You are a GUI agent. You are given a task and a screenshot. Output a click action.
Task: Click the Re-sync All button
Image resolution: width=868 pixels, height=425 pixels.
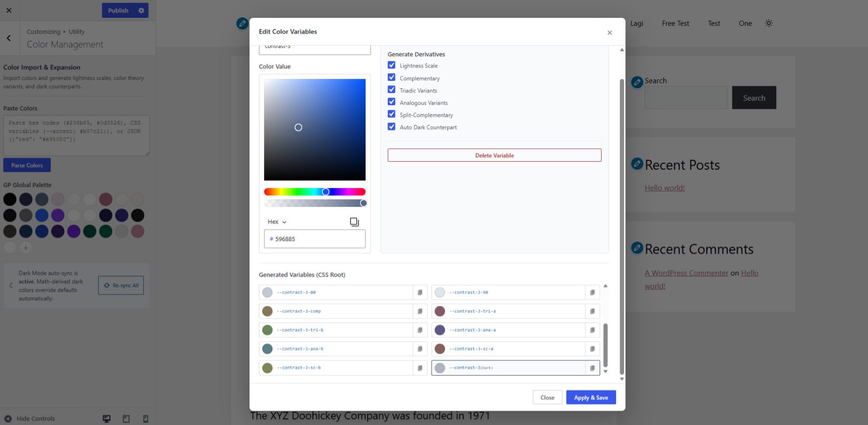click(x=121, y=285)
